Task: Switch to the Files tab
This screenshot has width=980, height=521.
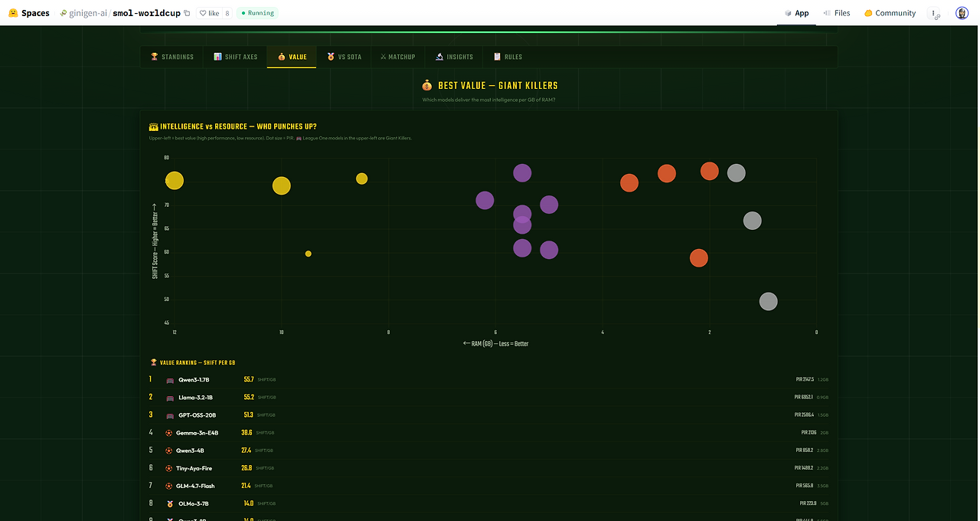Action: 836,13
